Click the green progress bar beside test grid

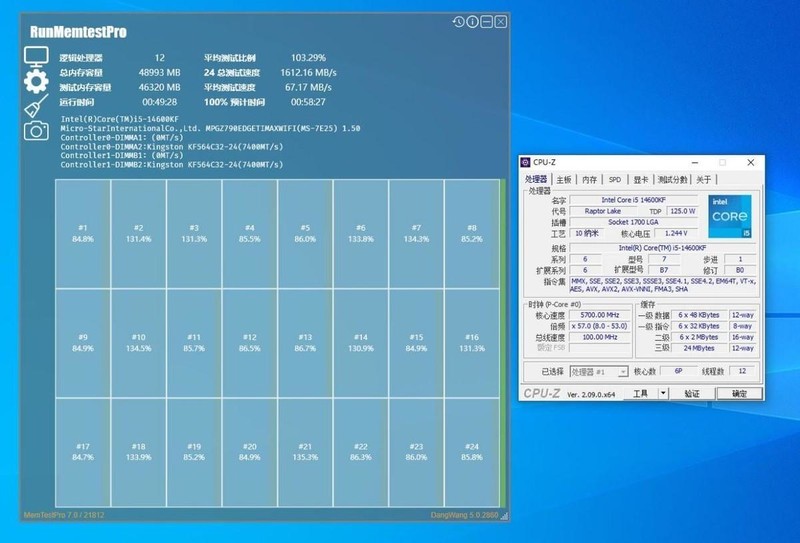point(503,343)
